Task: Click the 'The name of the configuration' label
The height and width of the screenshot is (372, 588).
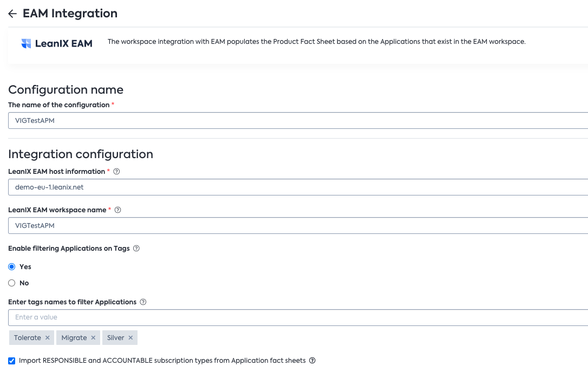Action: click(59, 105)
